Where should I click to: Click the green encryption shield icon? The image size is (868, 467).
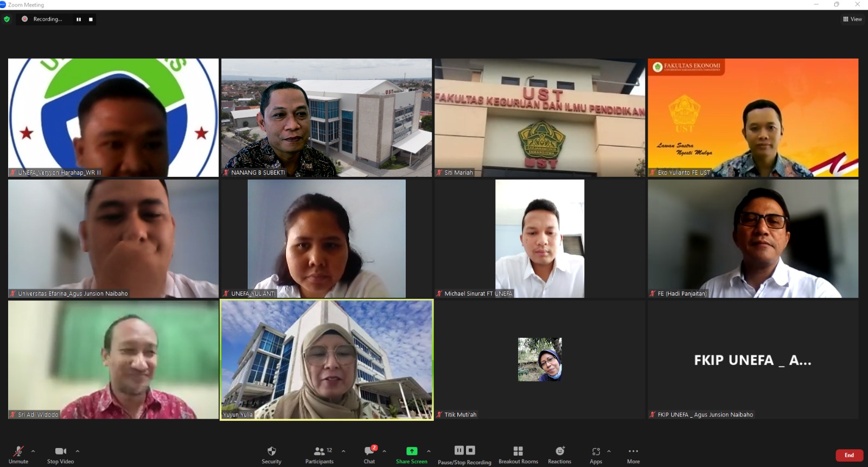7,19
